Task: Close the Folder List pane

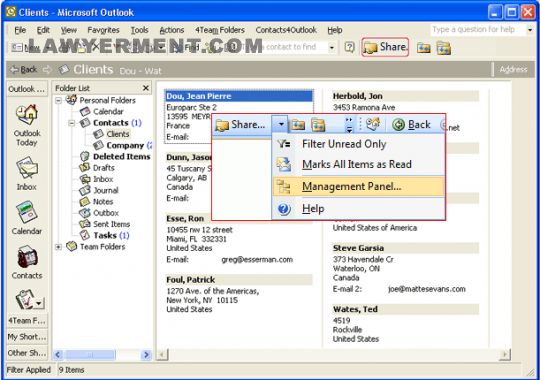Action: click(146, 88)
